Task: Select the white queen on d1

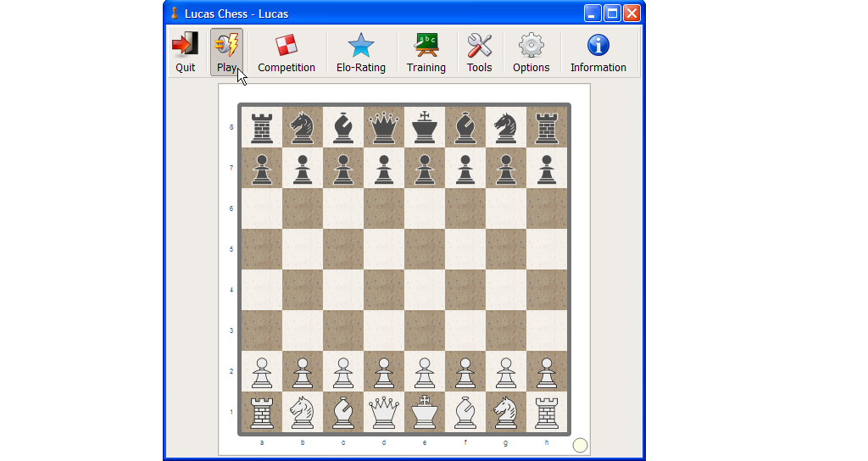Action: 384,413
